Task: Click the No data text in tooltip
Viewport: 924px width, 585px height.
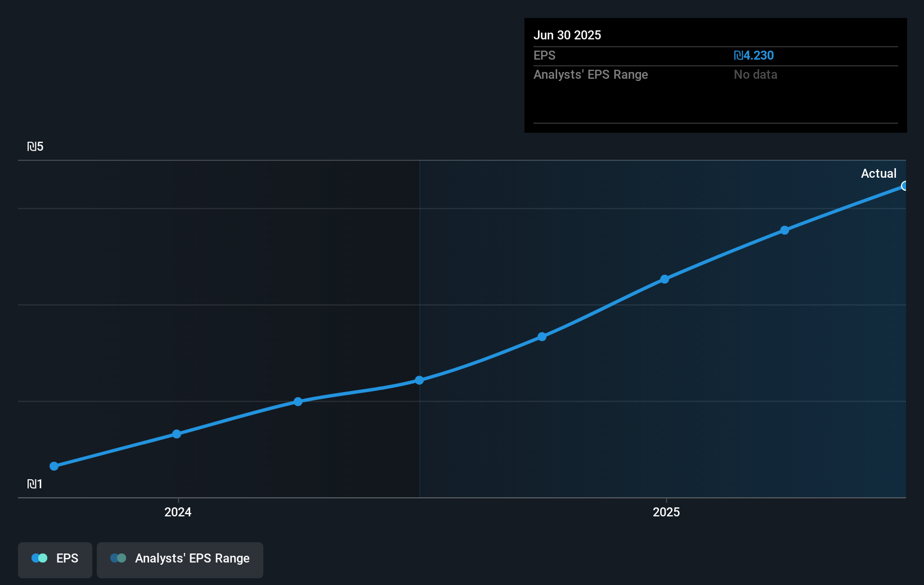Action: (756, 74)
